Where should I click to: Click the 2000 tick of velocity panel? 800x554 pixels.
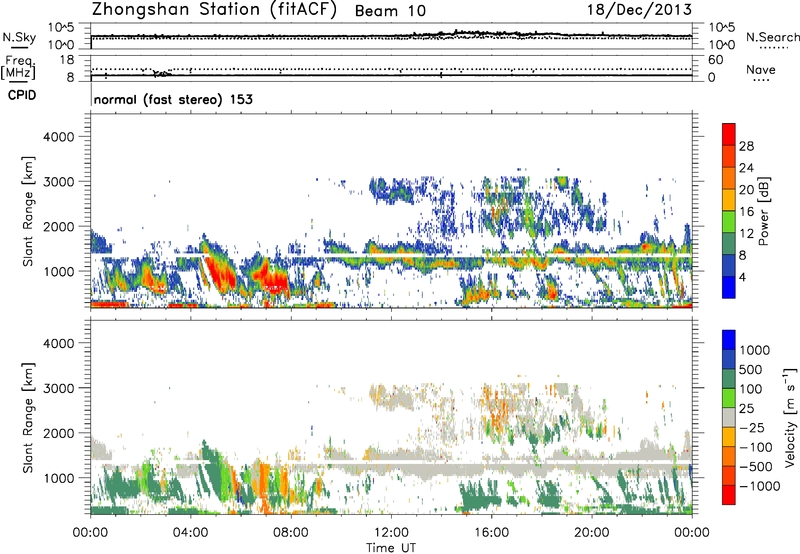tap(58, 433)
